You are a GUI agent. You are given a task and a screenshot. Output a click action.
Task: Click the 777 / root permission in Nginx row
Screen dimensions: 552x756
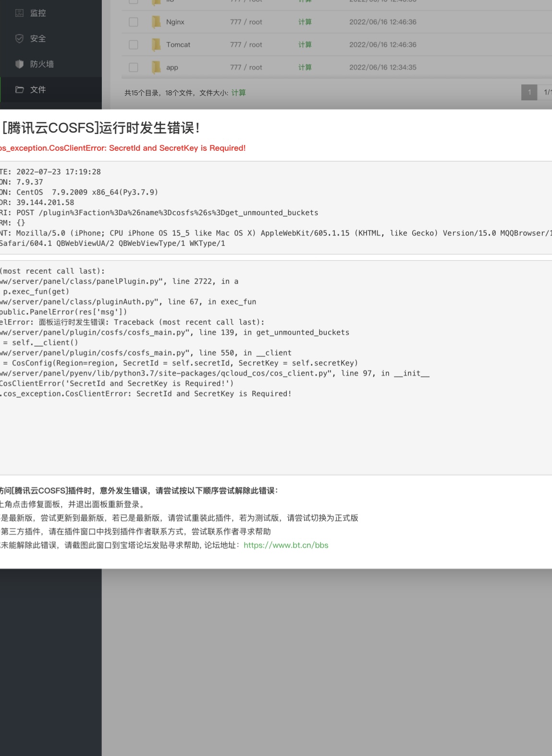[x=246, y=22]
